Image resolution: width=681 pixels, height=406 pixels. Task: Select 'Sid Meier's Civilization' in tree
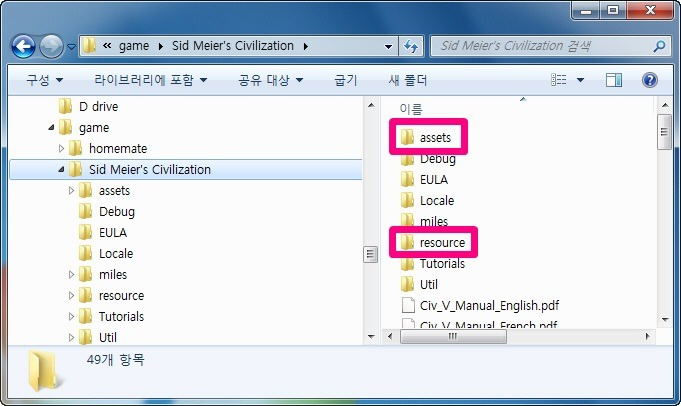click(x=150, y=169)
